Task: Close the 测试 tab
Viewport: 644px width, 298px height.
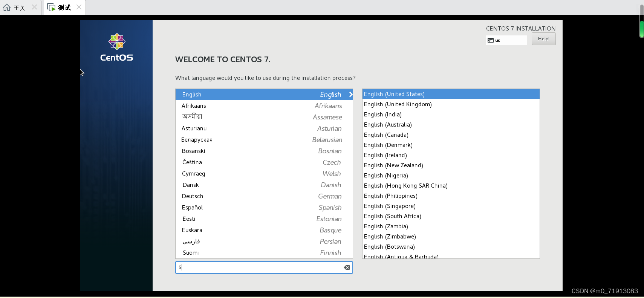Action: (x=79, y=7)
